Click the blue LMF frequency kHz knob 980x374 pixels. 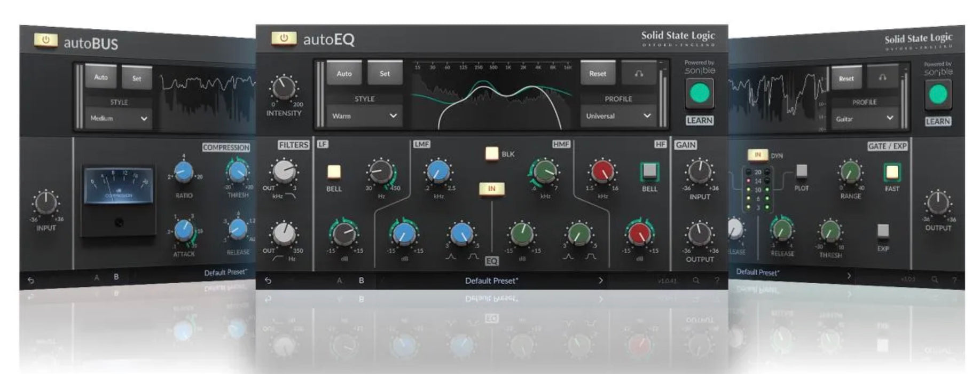tap(438, 171)
